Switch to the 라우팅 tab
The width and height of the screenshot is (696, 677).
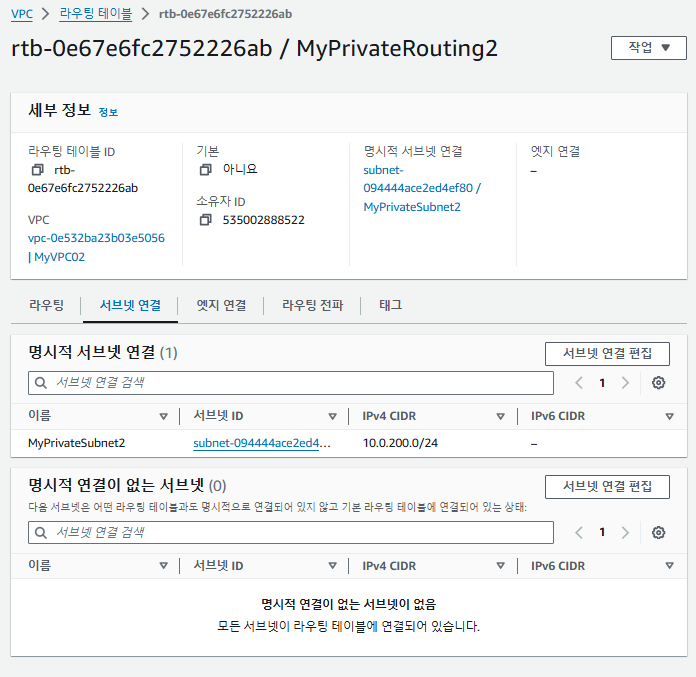click(x=46, y=305)
